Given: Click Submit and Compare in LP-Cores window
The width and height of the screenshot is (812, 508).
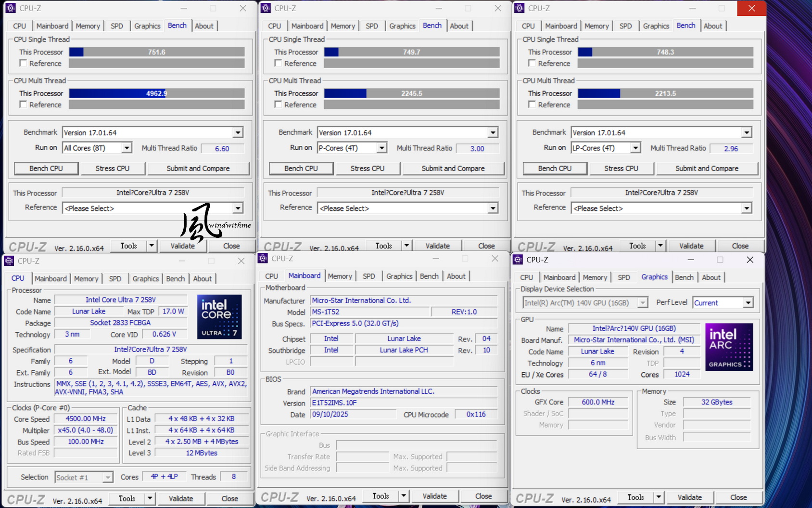Looking at the screenshot, I should (x=706, y=169).
